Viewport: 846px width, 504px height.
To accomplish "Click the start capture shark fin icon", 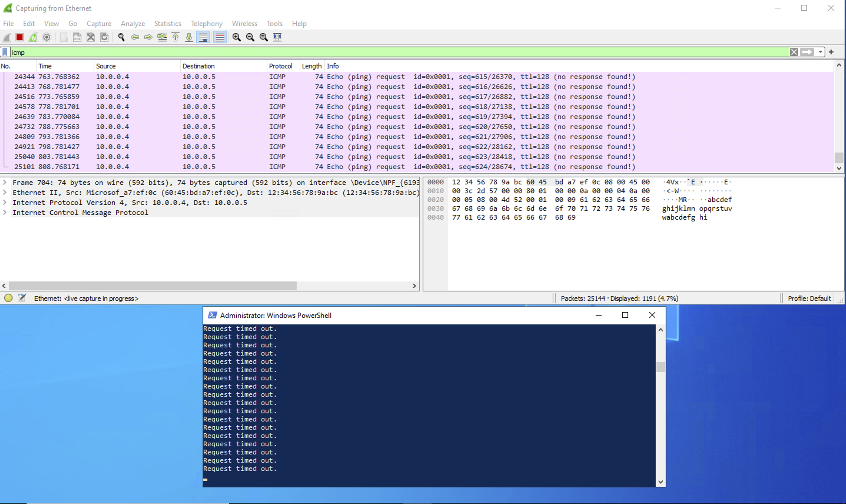I will [7, 37].
